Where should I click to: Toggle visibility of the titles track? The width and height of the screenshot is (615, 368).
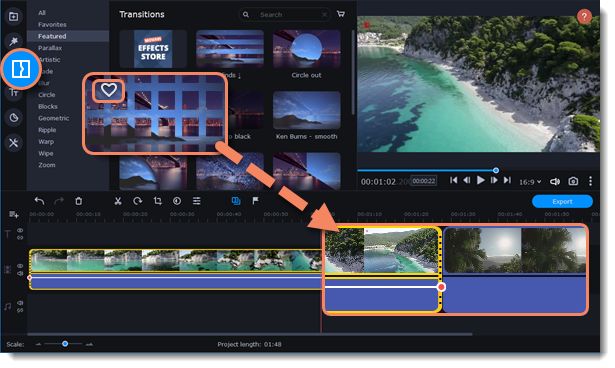click(20, 231)
